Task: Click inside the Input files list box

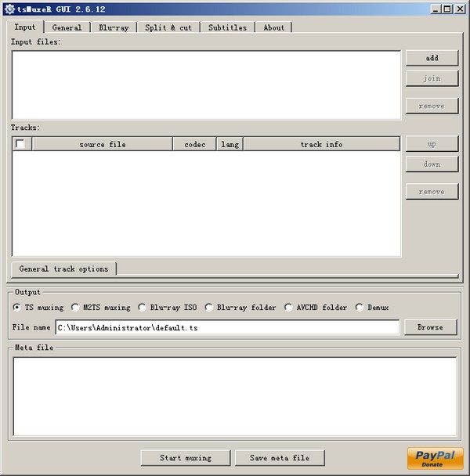Action: tap(206, 85)
